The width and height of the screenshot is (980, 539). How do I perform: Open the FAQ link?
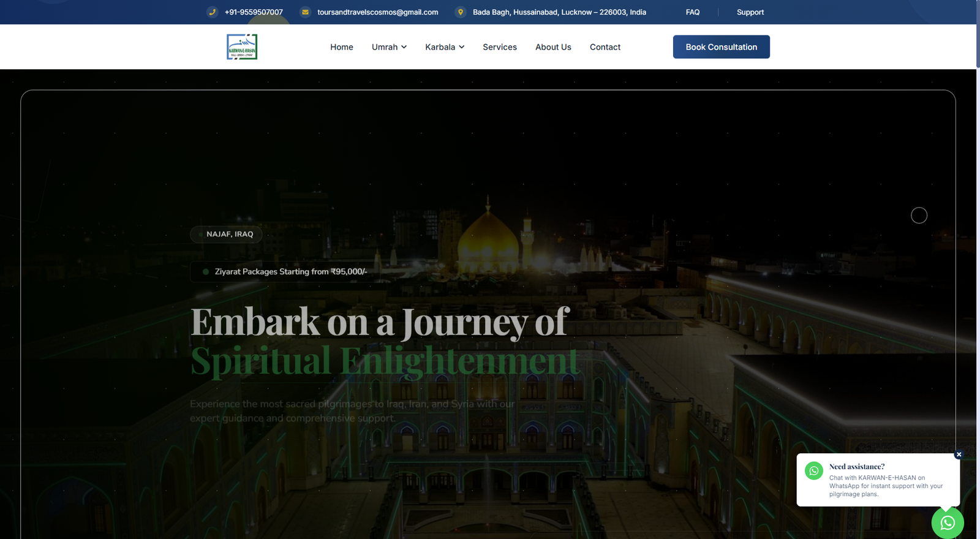click(x=692, y=12)
